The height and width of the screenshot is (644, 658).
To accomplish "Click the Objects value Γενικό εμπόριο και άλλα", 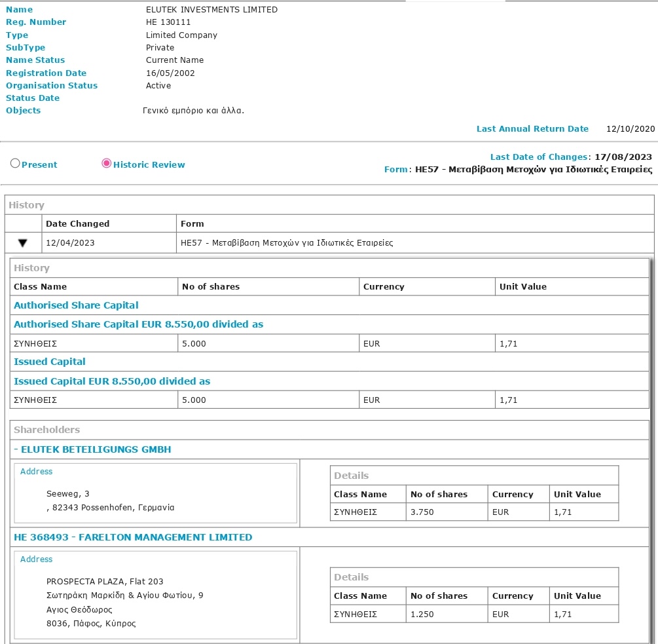I will 193,111.
